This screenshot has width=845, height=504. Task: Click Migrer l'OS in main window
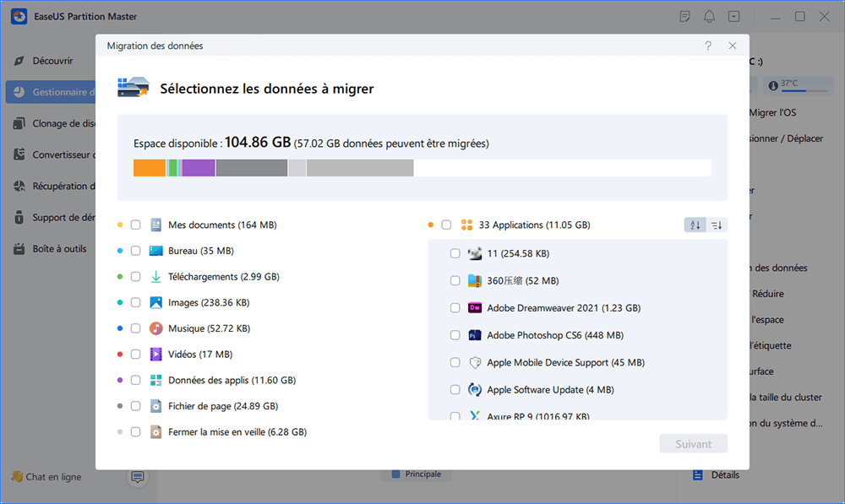tap(773, 112)
